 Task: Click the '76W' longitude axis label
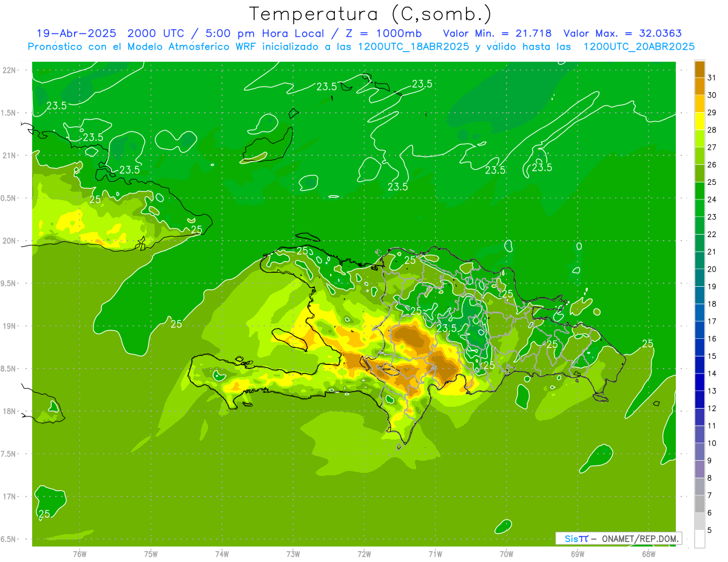tap(79, 554)
